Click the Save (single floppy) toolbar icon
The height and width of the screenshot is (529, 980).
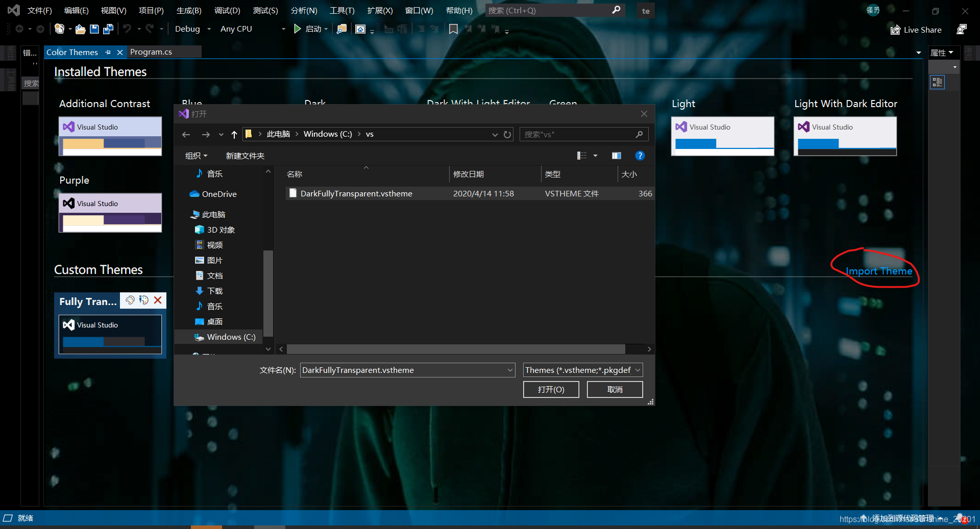coord(94,29)
